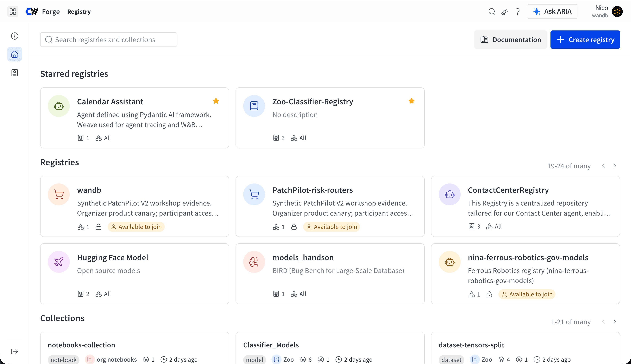Viewport: 631px width, 364px height.
Task: Open models_handson registry title
Action: (303, 258)
